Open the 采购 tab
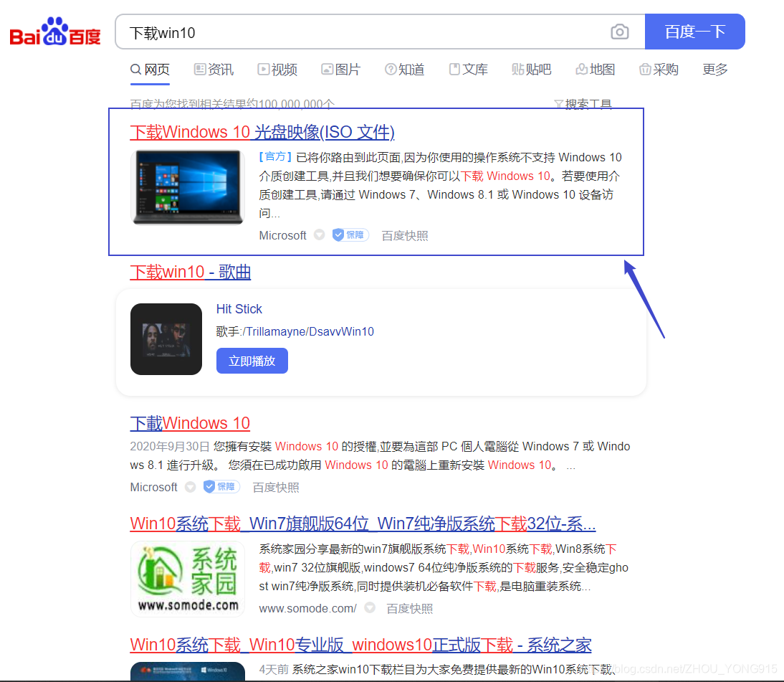Screen dimensions: 784x682 659,70
